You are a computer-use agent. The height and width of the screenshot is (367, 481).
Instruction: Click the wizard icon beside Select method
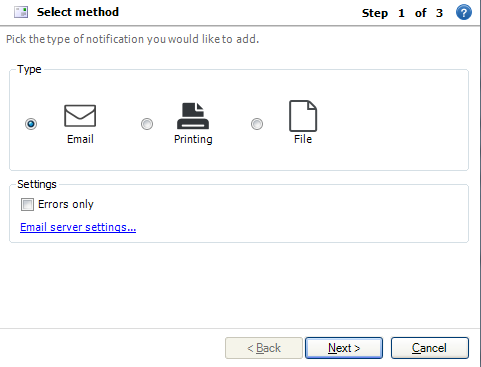pyautogui.click(x=21, y=12)
